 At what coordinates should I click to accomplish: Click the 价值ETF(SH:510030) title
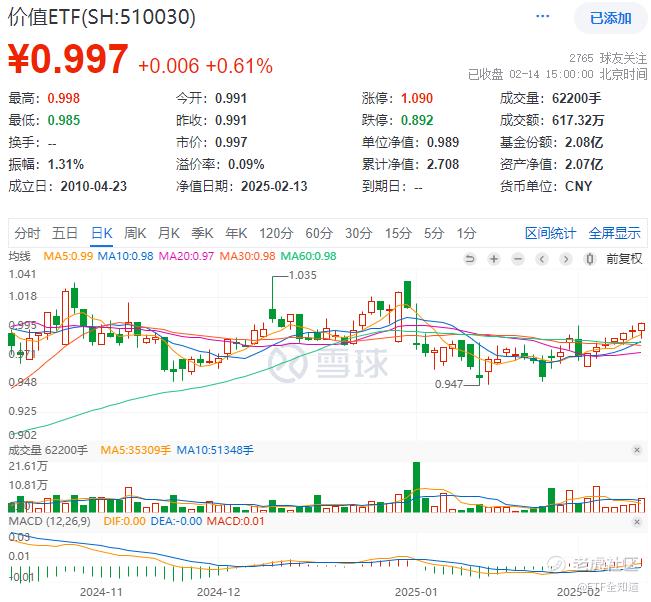tap(102, 17)
